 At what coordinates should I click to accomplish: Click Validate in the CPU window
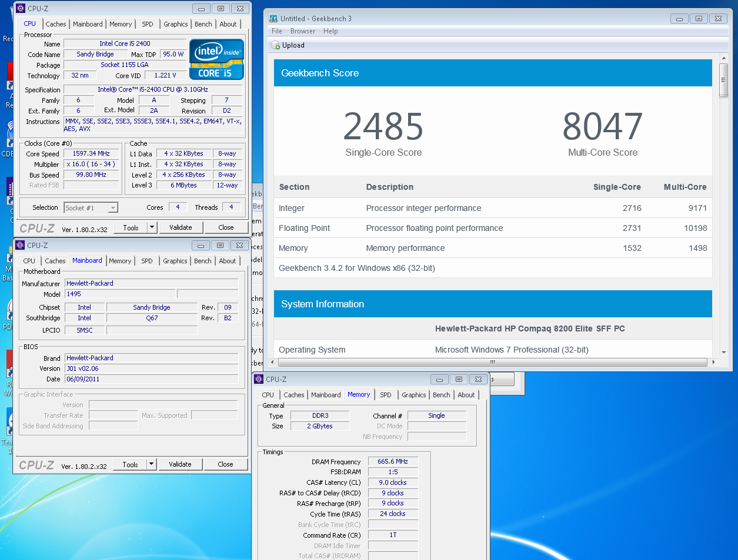pos(181,227)
